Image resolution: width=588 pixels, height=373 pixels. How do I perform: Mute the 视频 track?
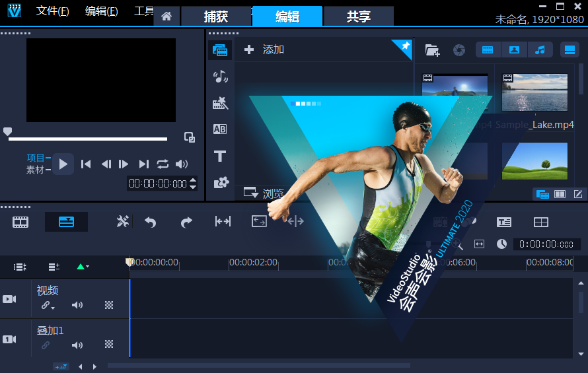[77, 305]
